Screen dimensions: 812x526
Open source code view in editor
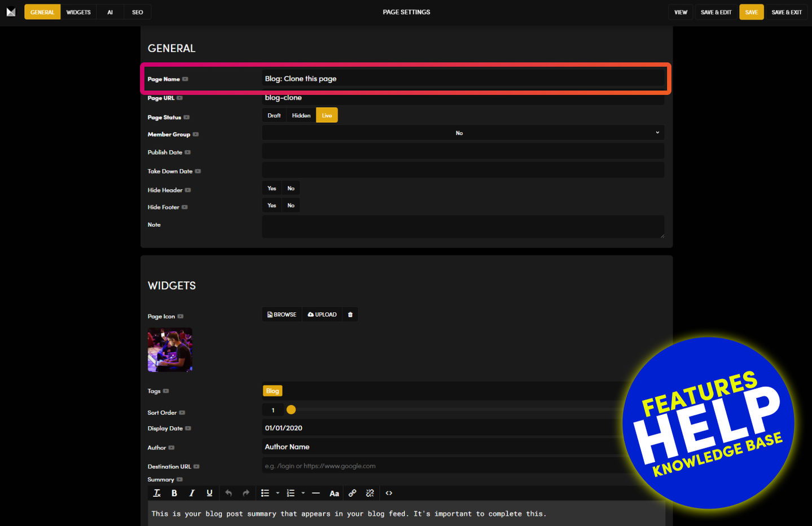(389, 493)
